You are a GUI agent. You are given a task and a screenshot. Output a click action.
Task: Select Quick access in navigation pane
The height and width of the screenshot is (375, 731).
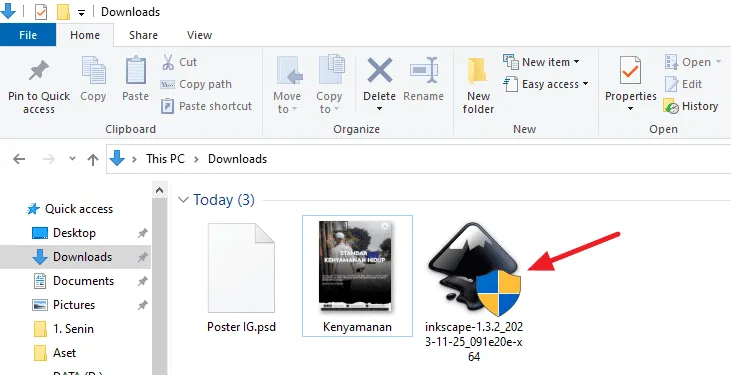coord(70,209)
